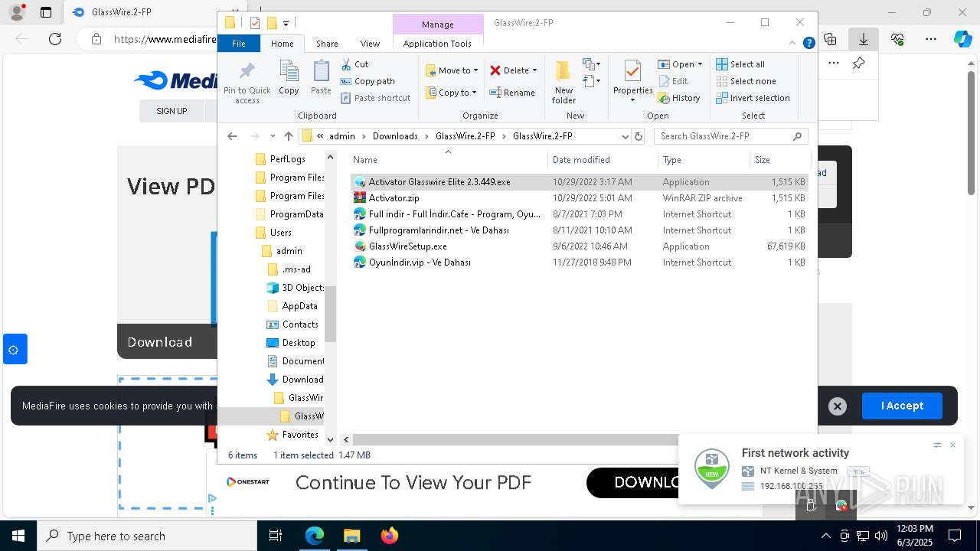
Task: Click Invert selection in ribbon
Action: pos(753,98)
